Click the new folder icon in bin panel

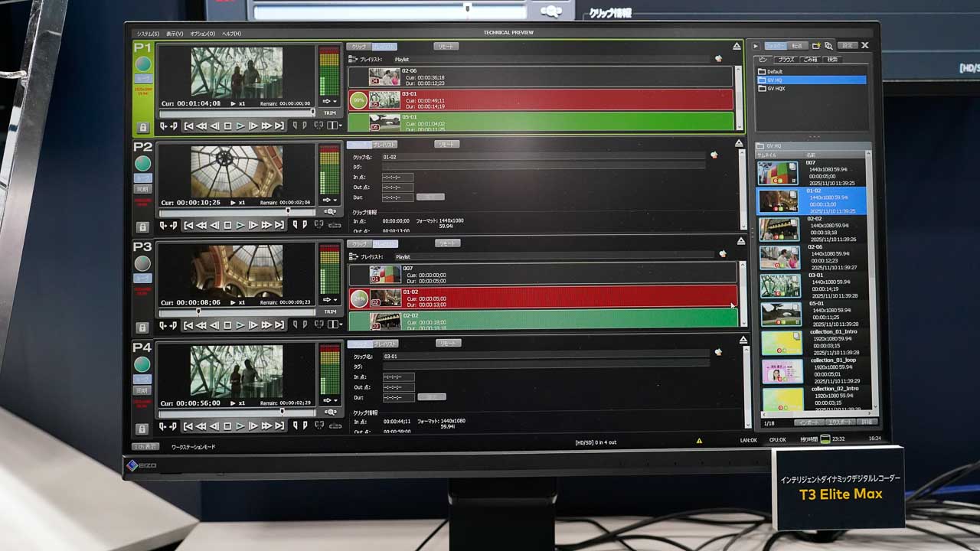816,46
